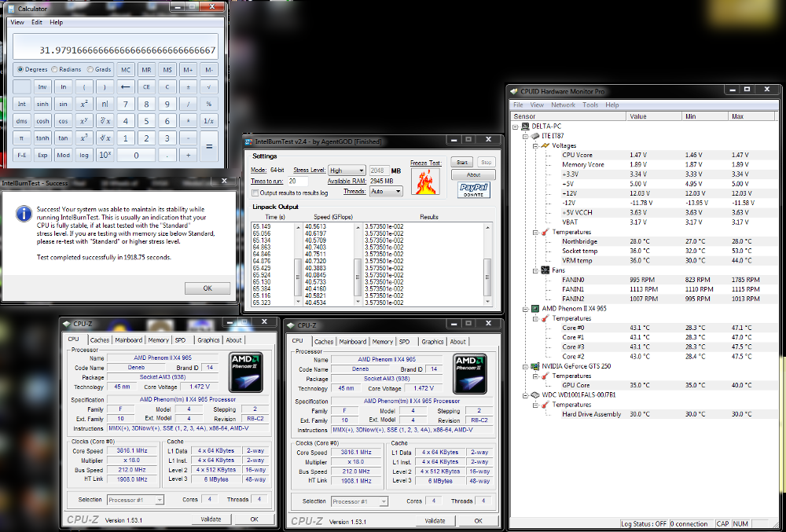Select the Grads radio button in Calculator
The image size is (786, 532).
click(x=90, y=69)
